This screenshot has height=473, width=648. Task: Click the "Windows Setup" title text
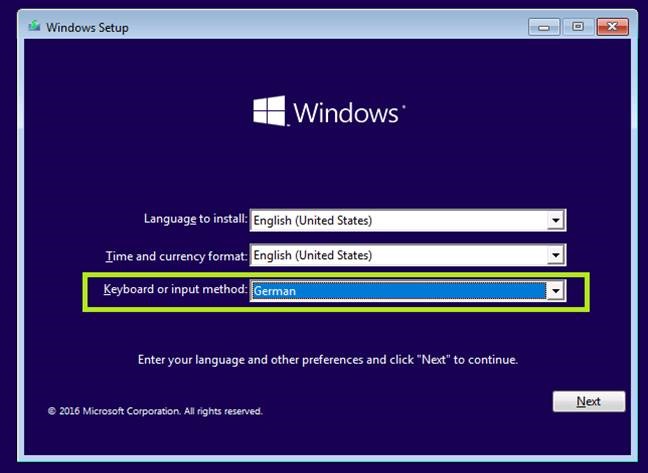coord(86,27)
